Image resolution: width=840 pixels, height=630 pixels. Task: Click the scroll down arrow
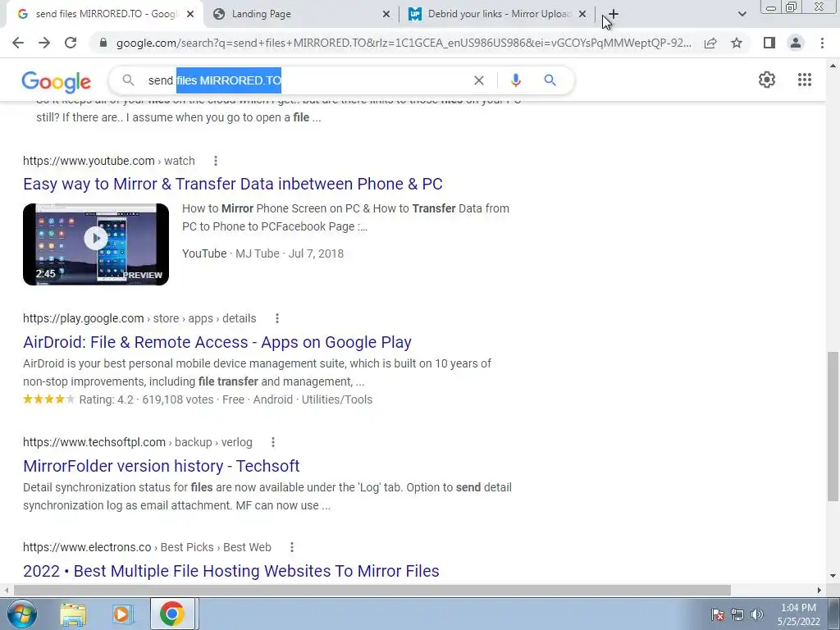coord(833,577)
